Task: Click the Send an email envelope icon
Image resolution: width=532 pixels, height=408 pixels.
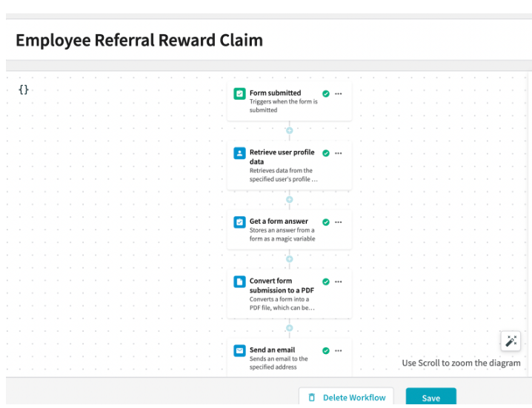Action: [239, 351]
